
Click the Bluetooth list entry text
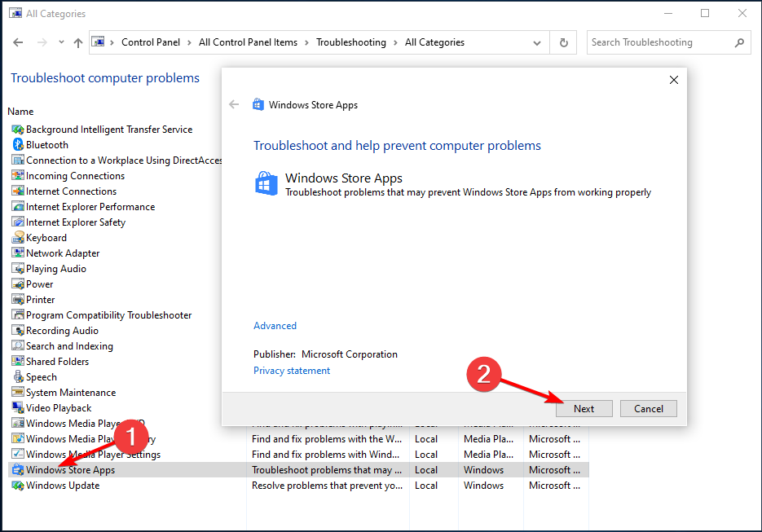point(47,145)
